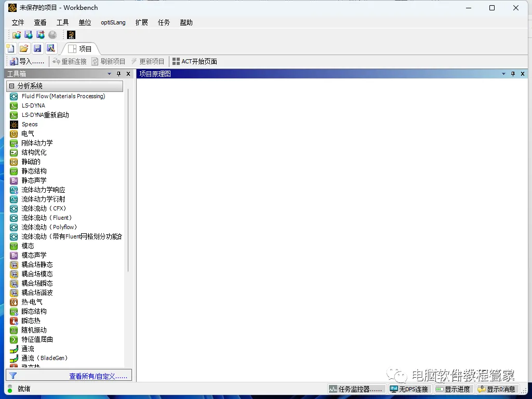Click the grey sphere toolbar icon

(52, 35)
